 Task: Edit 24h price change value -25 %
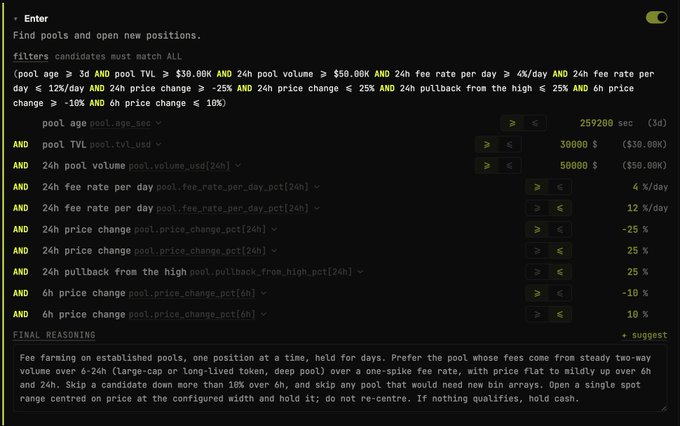[630, 229]
